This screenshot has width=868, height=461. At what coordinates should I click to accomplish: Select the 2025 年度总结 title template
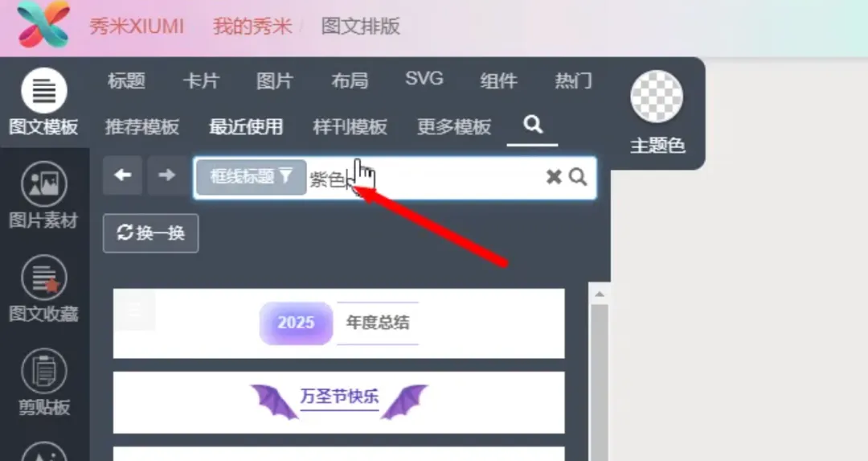pos(339,323)
